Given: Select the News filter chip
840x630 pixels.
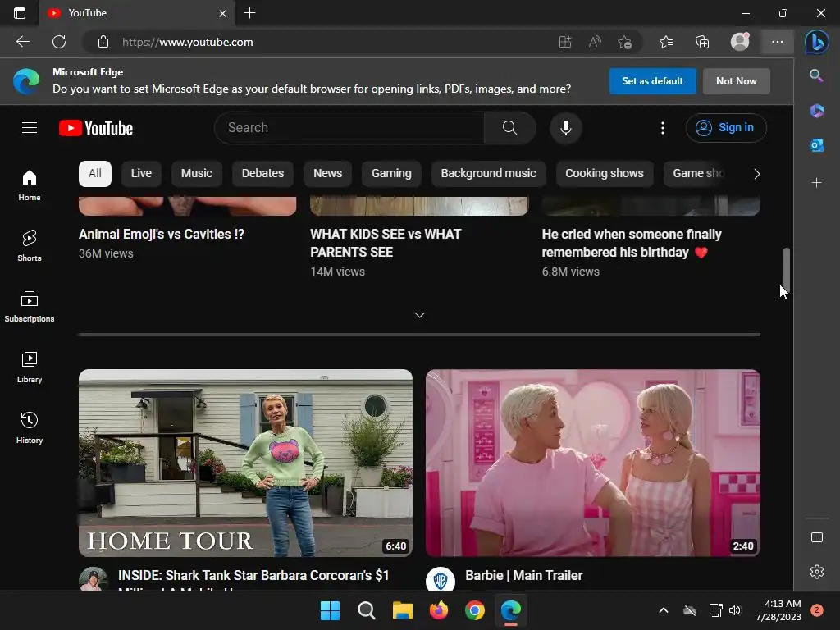Looking at the screenshot, I should tap(327, 174).
